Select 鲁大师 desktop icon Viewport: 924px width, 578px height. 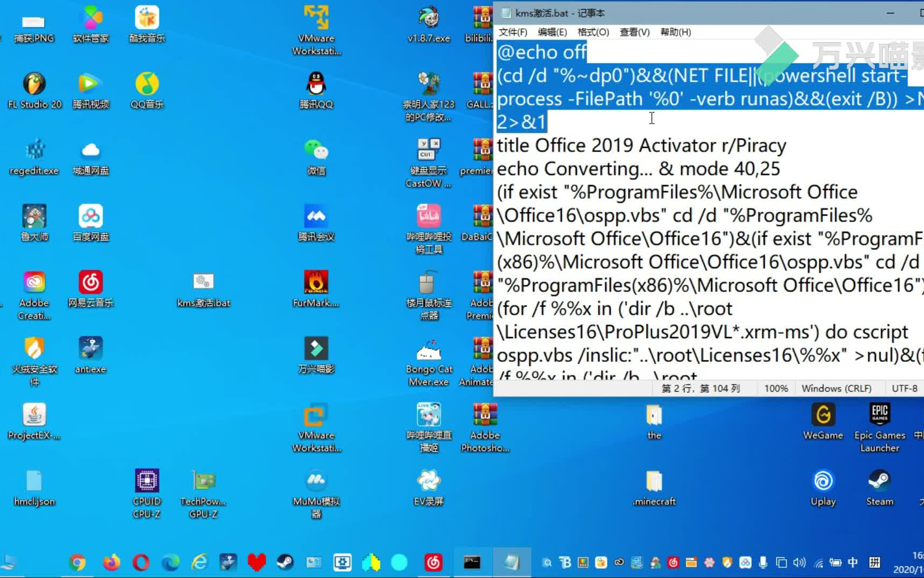point(34,223)
